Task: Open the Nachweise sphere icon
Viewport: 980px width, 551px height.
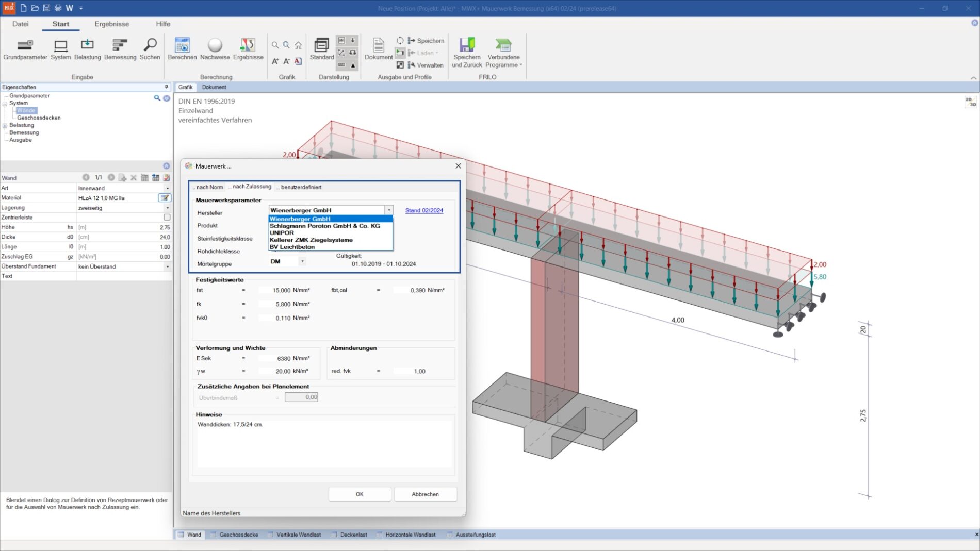Action: click(x=215, y=49)
